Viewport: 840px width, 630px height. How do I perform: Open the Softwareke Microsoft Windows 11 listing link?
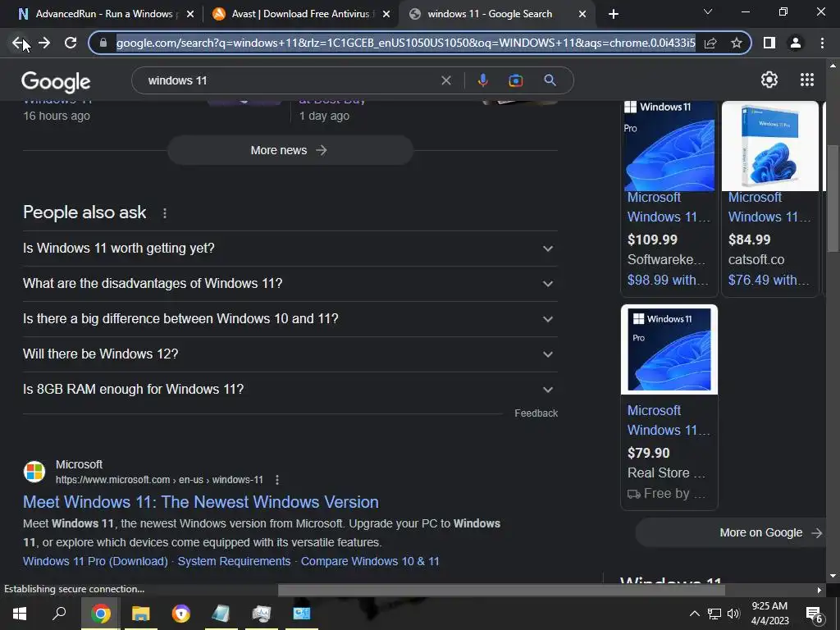(668, 208)
